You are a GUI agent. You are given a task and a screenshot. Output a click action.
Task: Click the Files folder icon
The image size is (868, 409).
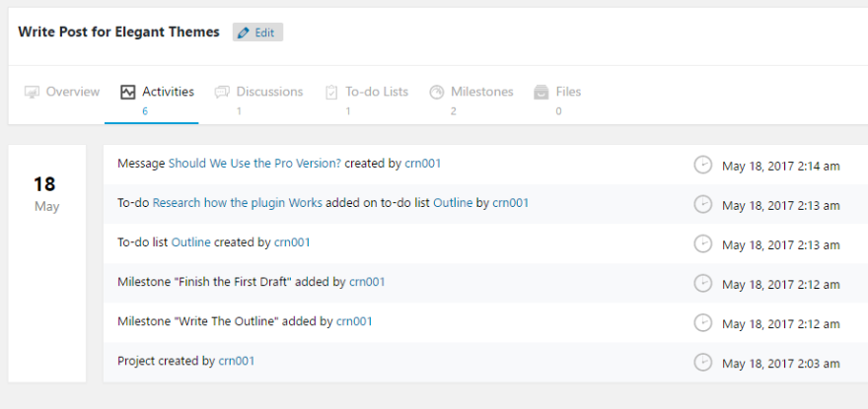(542, 92)
